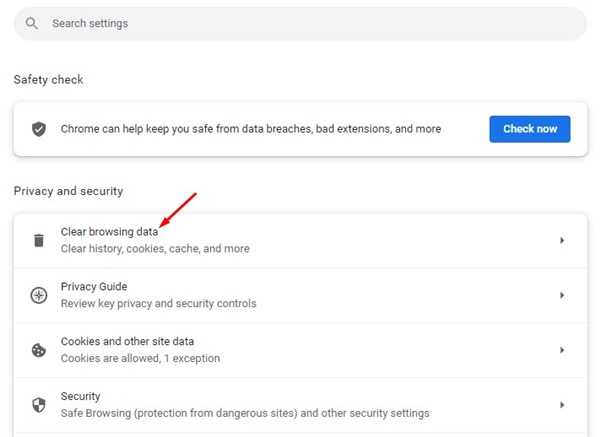Click the cookie icon
This screenshot has height=437, width=600.
39,350
